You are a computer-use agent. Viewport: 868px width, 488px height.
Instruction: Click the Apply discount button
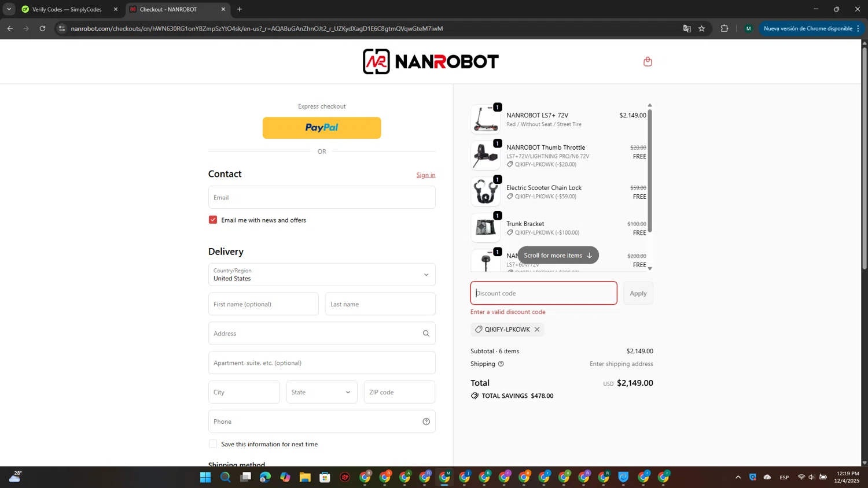point(638,293)
